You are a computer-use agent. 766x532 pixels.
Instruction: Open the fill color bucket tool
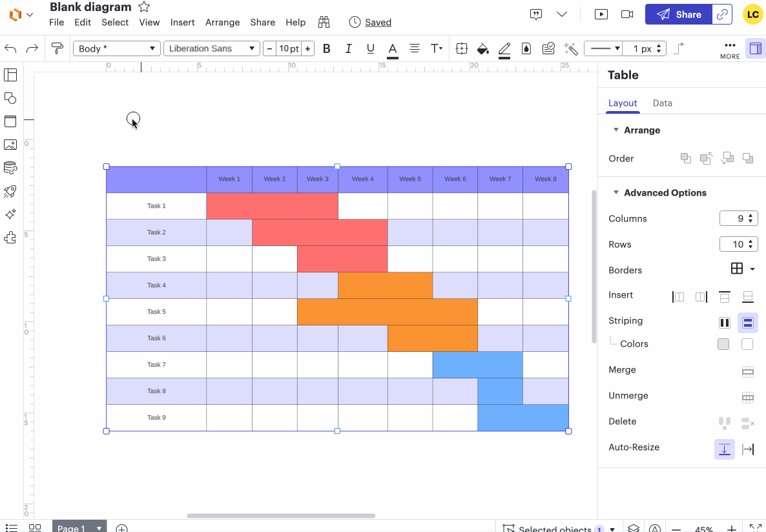click(x=482, y=48)
